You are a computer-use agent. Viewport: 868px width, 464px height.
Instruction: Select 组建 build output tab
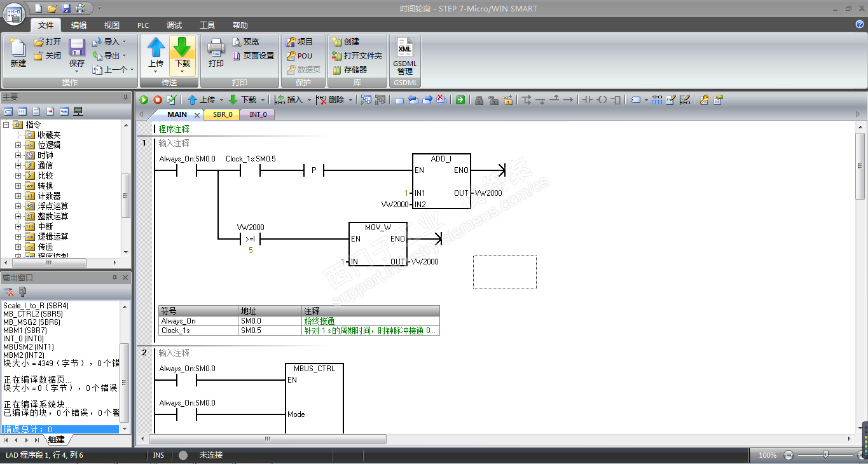56,440
